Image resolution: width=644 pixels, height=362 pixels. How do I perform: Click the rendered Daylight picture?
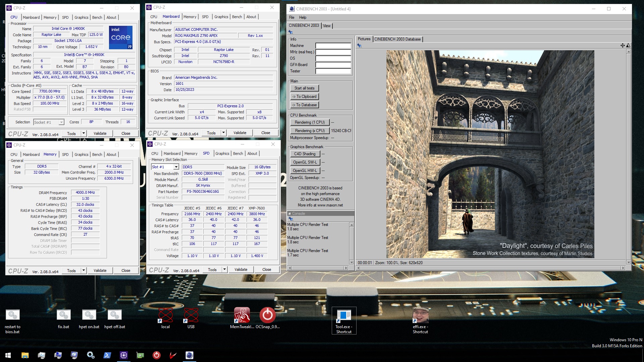(x=490, y=154)
